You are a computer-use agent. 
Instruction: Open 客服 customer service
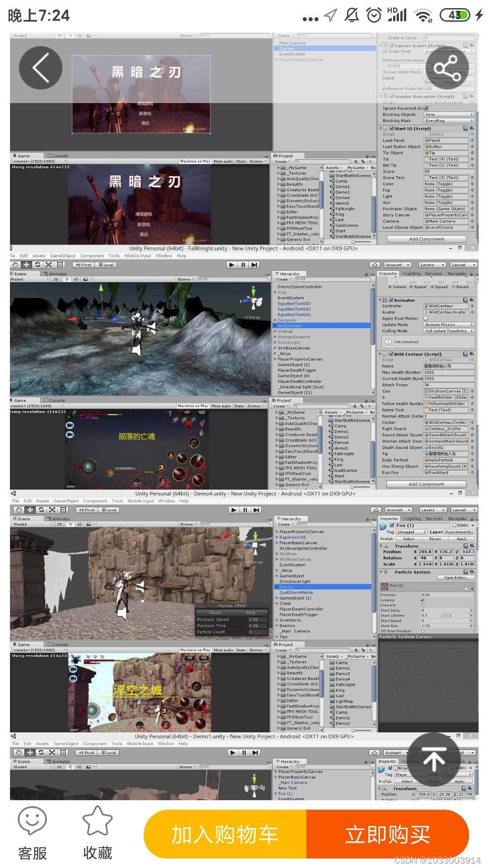click(x=33, y=834)
